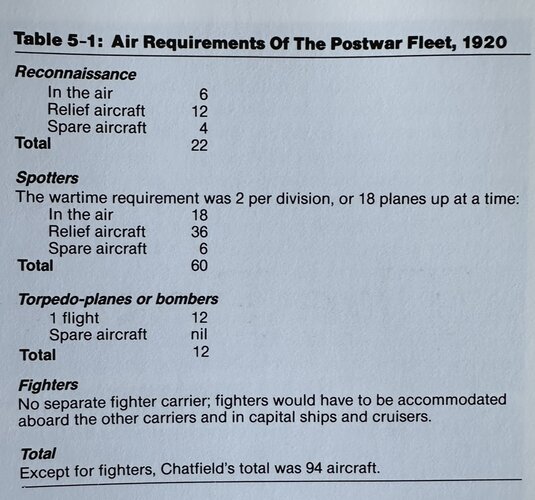This screenshot has width=535, height=500.
Task: Select the 'Spotters' section heading
Action: [47, 178]
